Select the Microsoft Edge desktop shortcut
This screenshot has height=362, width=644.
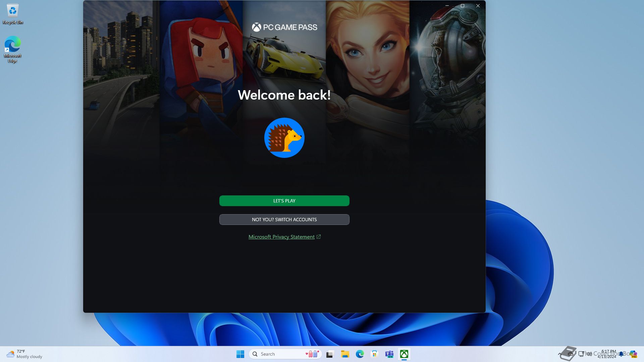point(13,49)
